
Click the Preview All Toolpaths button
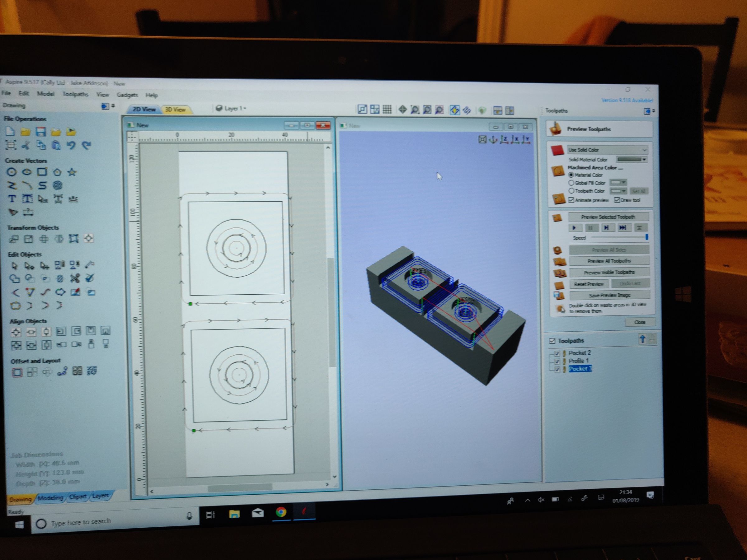[609, 261]
